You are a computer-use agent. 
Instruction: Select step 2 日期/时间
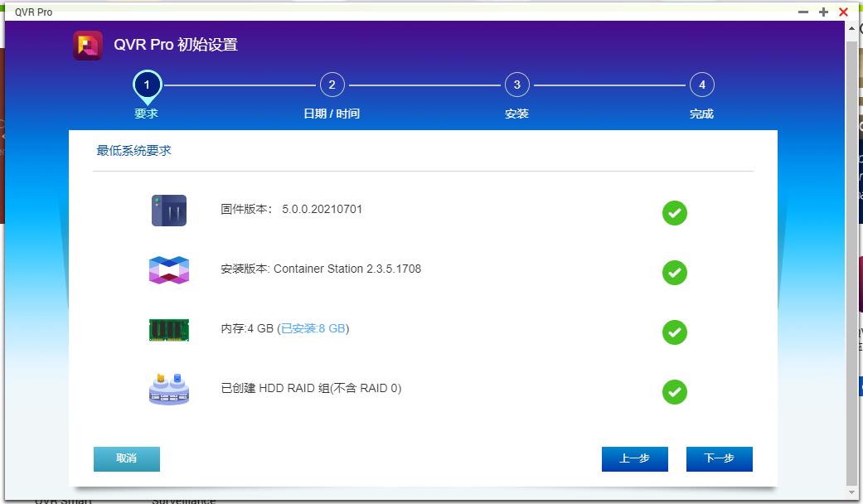[x=332, y=85]
